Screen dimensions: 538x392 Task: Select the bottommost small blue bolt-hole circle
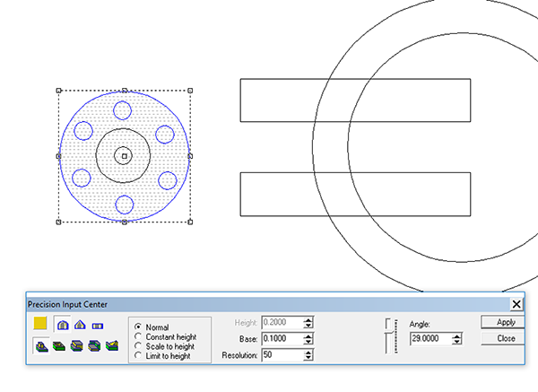(125, 205)
